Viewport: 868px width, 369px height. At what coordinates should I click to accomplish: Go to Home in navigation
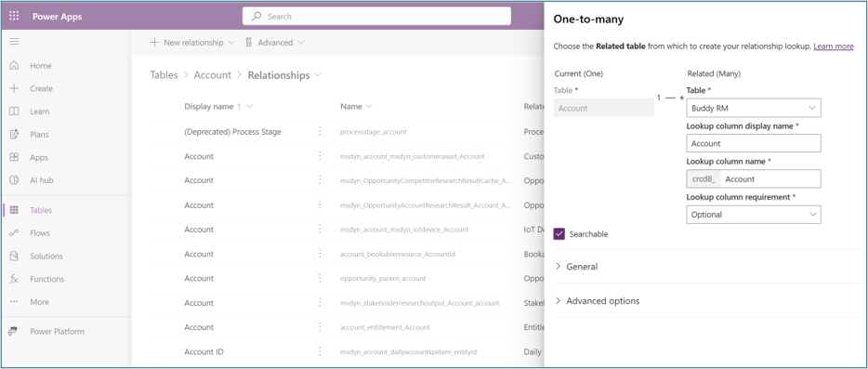click(40, 65)
